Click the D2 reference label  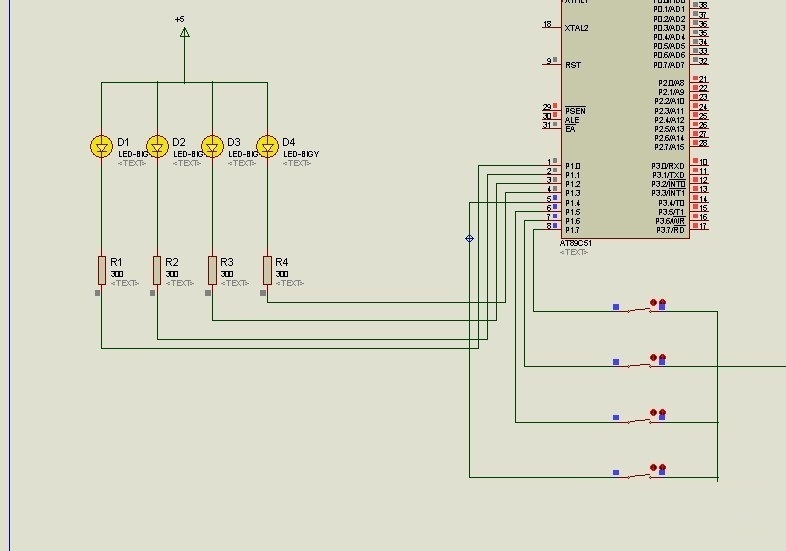coord(178,142)
